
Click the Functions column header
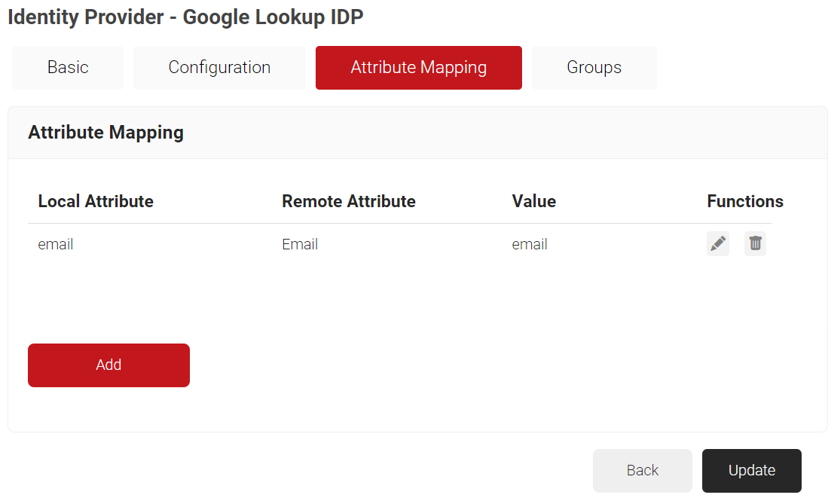click(x=744, y=201)
